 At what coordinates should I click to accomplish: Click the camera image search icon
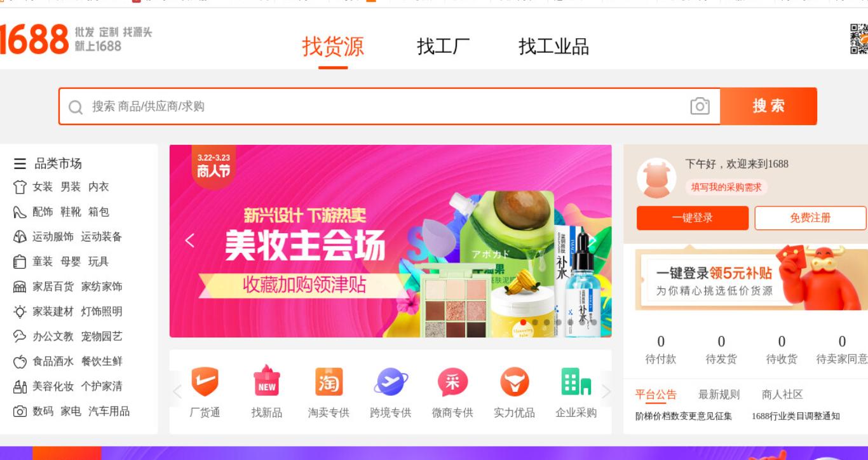click(x=700, y=106)
